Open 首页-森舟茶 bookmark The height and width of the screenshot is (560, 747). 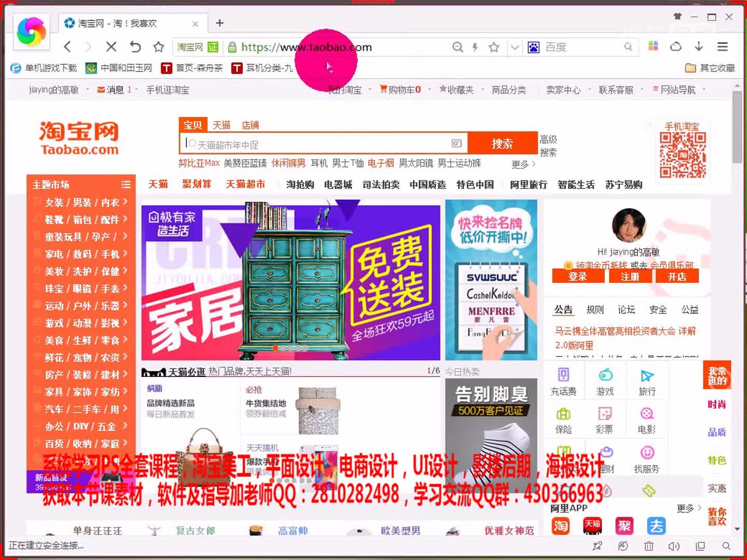[x=192, y=68]
